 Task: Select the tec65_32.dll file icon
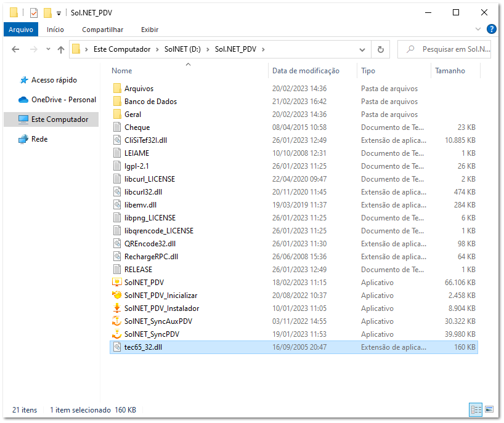point(117,347)
